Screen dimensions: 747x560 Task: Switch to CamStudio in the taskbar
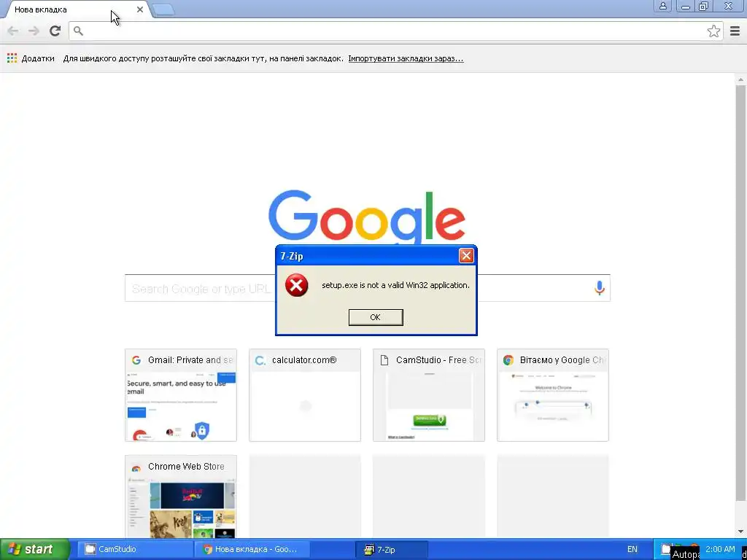pos(134,550)
